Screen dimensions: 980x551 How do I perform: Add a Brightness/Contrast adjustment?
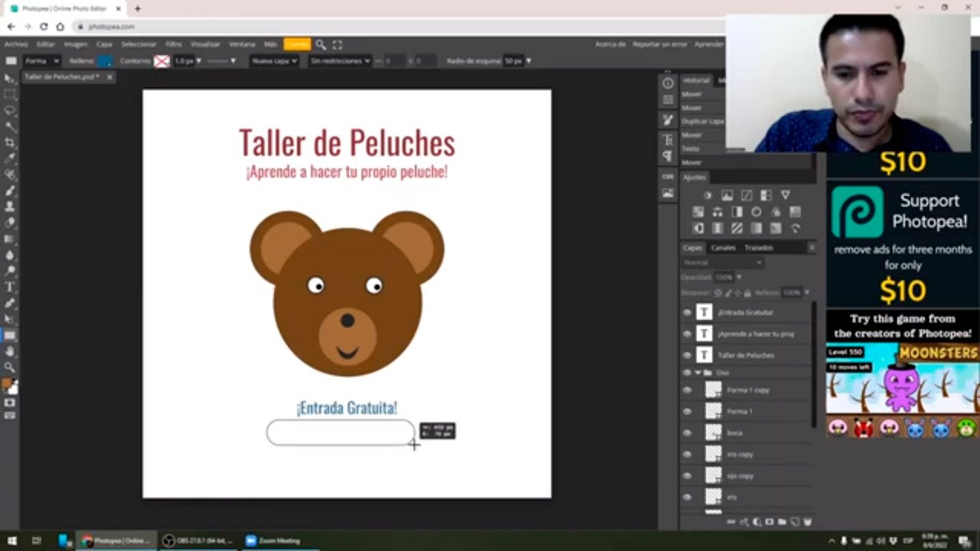pos(708,196)
